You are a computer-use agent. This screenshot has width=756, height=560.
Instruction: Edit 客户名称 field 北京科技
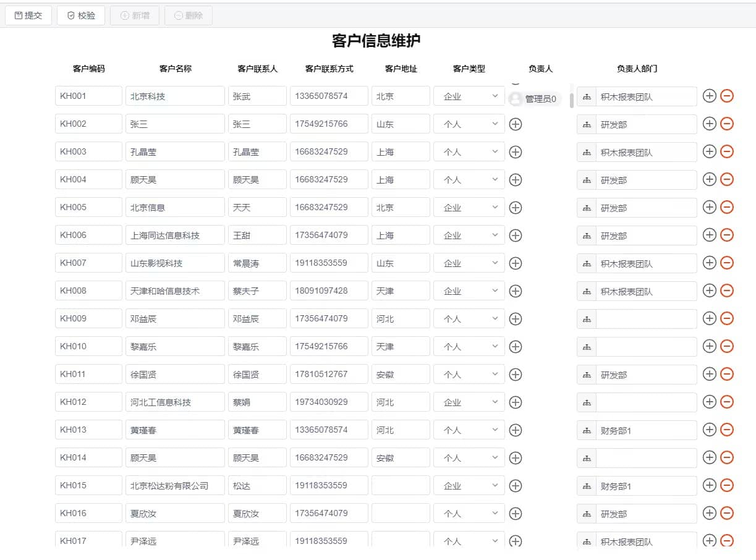pos(175,96)
